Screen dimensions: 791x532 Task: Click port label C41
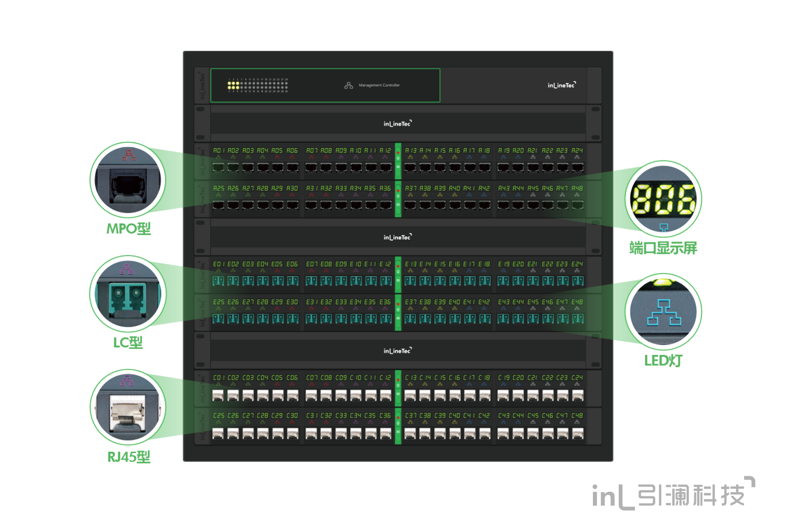[x=469, y=416]
